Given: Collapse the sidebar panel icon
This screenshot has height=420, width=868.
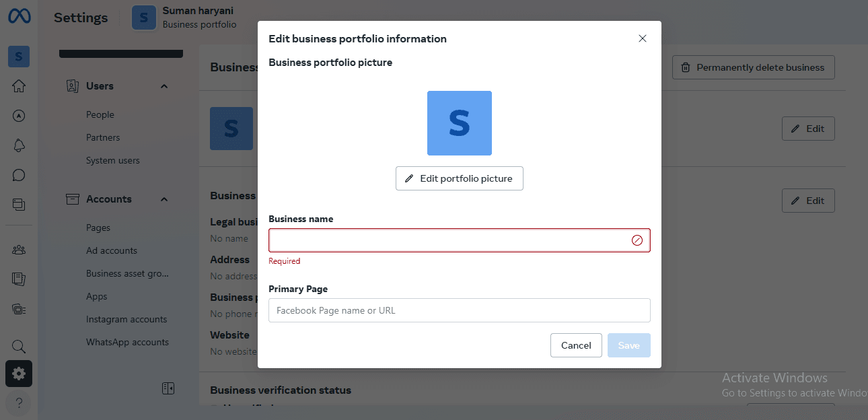Looking at the screenshot, I should [168, 388].
